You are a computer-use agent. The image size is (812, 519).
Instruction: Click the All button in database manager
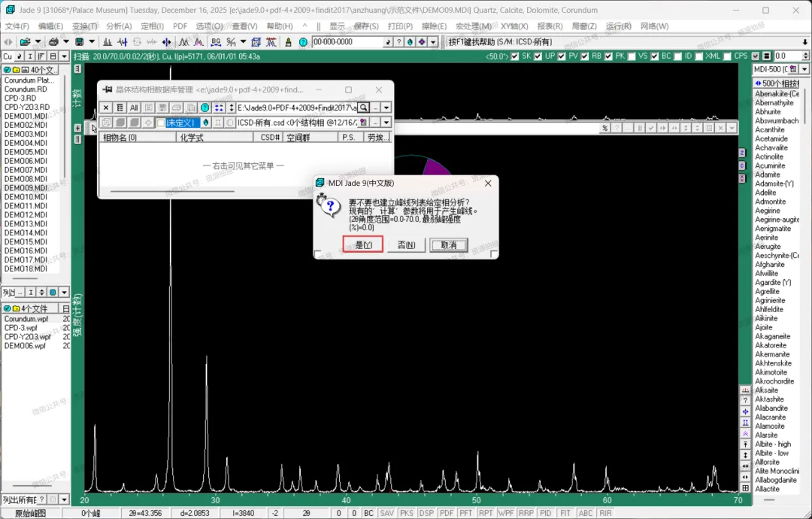pos(134,108)
